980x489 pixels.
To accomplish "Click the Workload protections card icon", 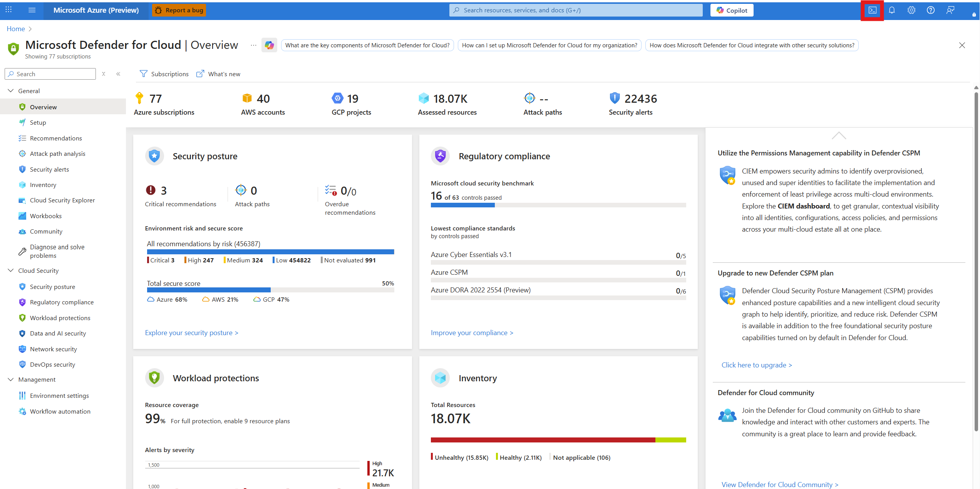I will (154, 378).
